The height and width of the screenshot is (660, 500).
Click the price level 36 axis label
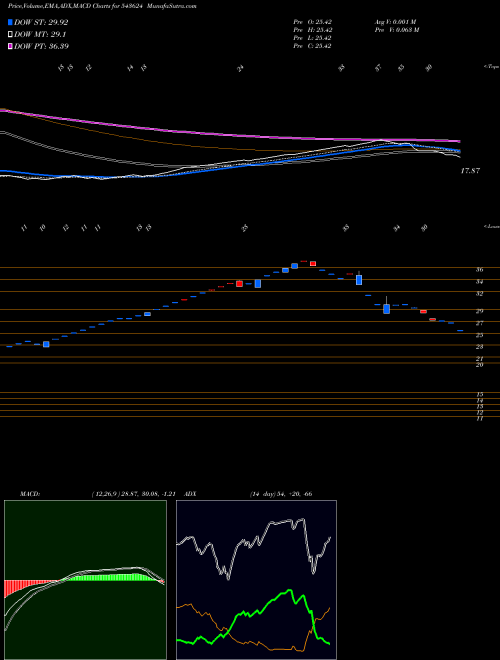[x=480, y=270]
